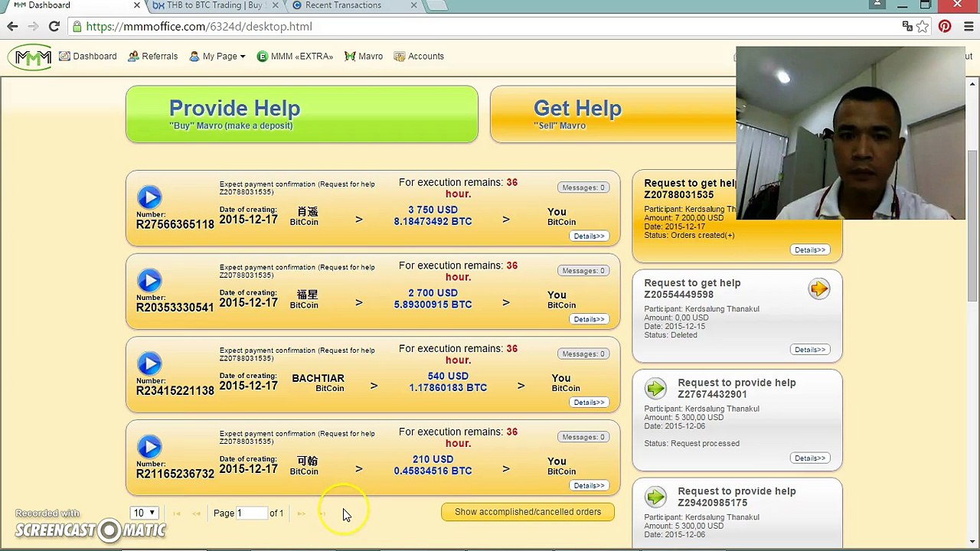Click the browser forward arrow

pyautogui.click(x=33, y=26)
